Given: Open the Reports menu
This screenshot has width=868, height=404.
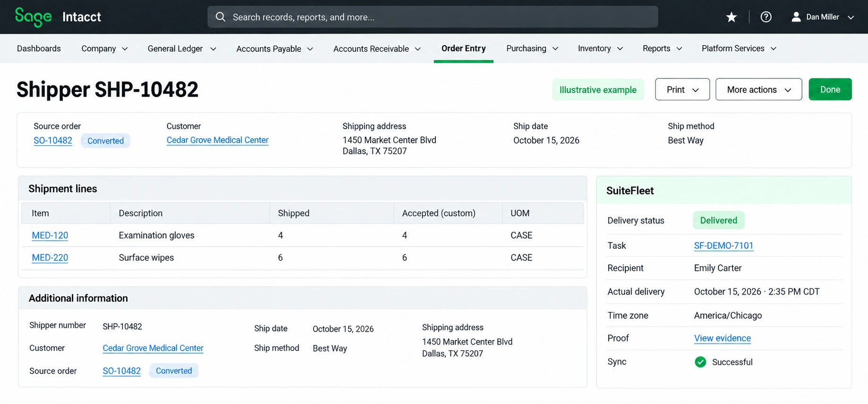Looking at the screenshot, I should tap(662, 49).
